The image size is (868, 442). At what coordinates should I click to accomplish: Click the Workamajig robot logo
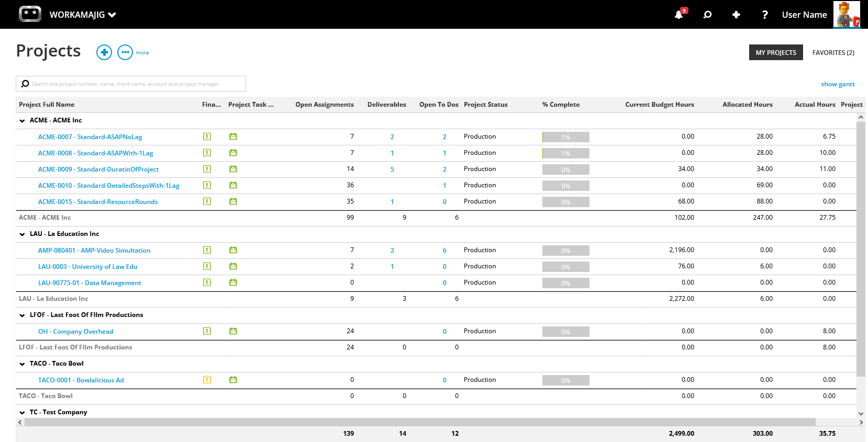(x=30, y=14)
